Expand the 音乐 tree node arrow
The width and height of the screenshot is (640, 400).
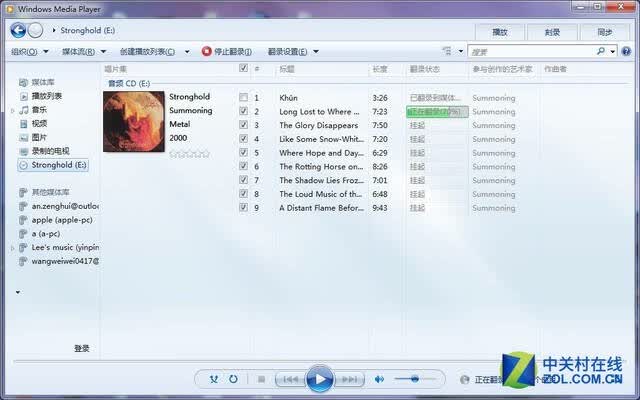point(13,110)
